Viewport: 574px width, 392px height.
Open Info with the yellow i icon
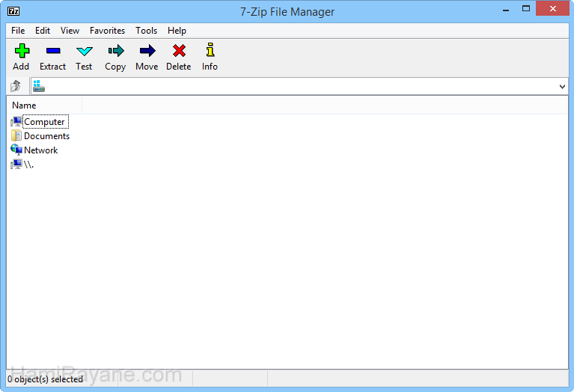click(x=210, y=50)
